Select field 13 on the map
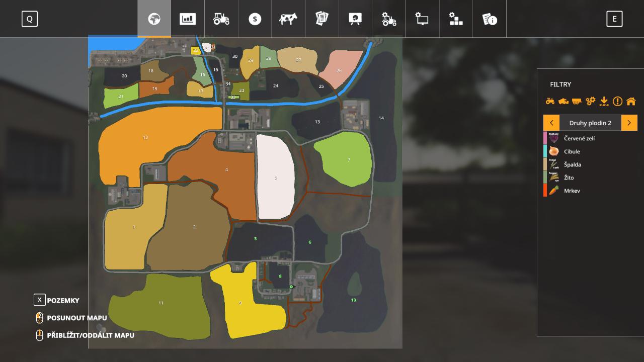Image resolution: width=644 pixels, height=362 pixels. coord(317,122)
